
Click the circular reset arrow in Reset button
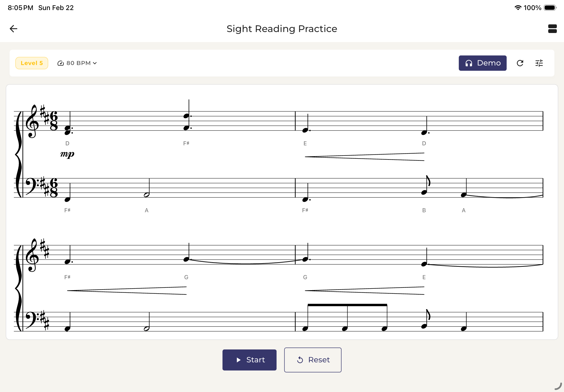coord(300,360)
